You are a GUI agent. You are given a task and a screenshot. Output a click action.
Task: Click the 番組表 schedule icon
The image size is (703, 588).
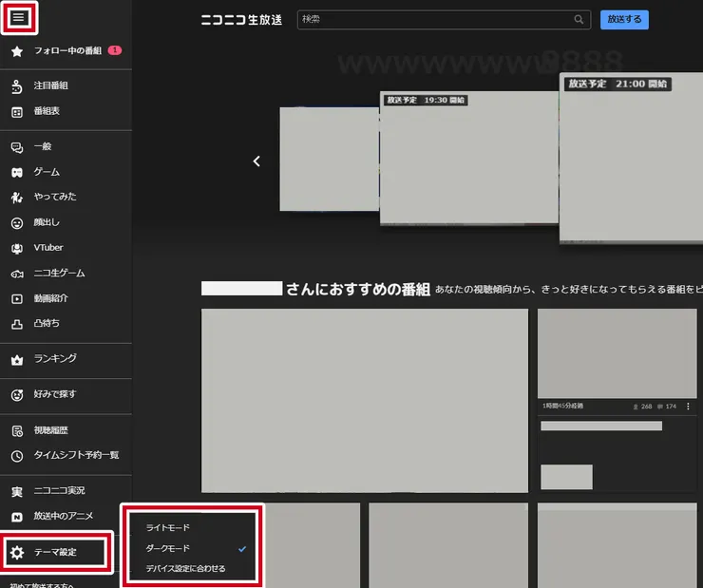[17, 112]
